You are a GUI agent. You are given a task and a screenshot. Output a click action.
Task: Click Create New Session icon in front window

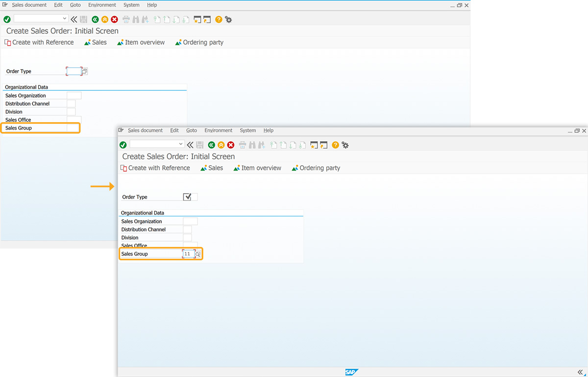[314, 145]
